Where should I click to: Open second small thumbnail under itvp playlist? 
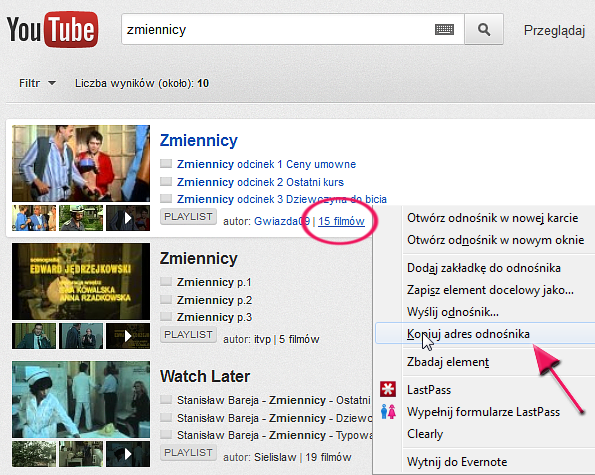pos(81,336)
